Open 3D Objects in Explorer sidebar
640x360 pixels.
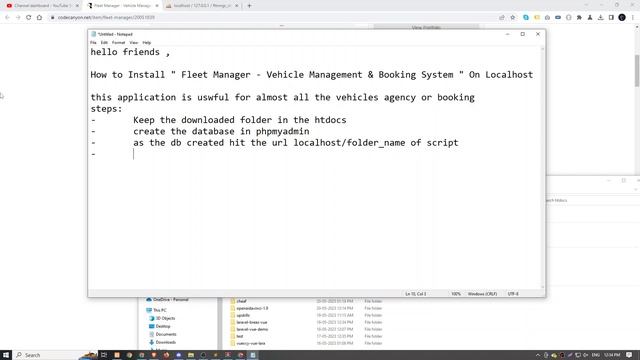(162, 318)
